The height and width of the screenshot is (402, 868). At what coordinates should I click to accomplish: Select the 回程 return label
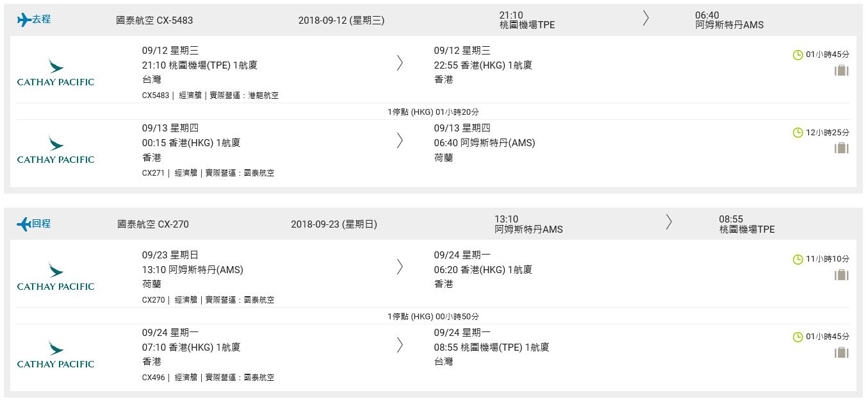41,224
